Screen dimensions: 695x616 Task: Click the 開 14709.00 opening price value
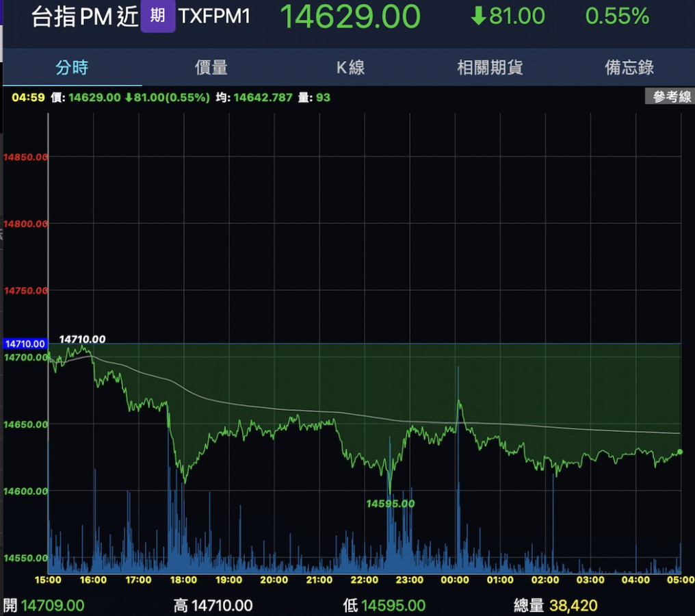[53, 605]
